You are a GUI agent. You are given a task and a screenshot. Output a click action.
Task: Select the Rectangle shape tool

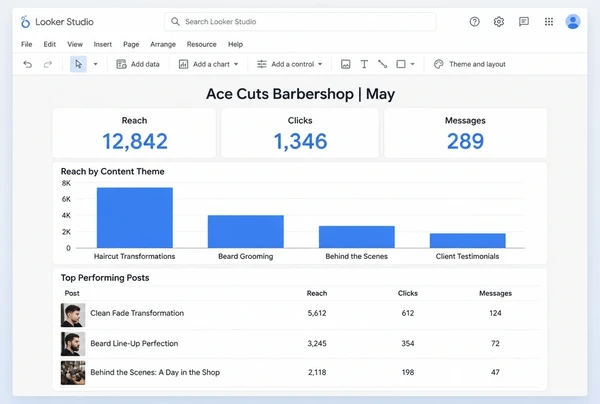(401, 64)
